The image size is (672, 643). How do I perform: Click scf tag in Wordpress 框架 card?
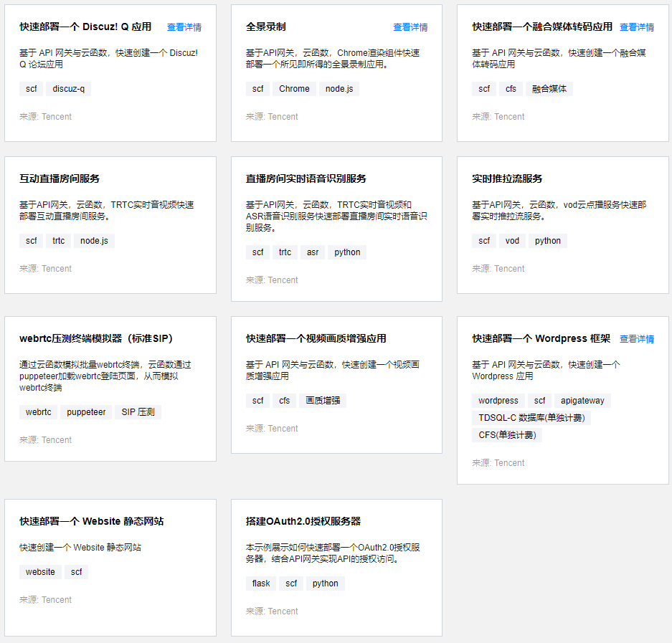coord(539,401)
